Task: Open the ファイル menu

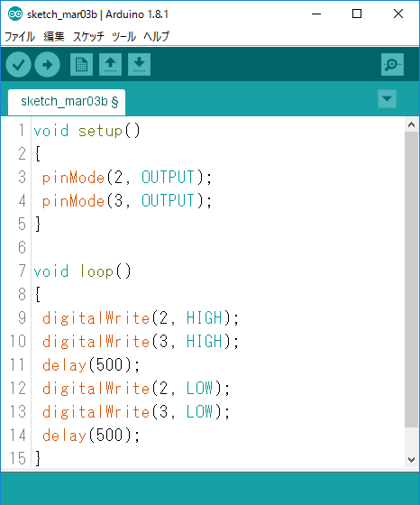Action: [20, 36]
